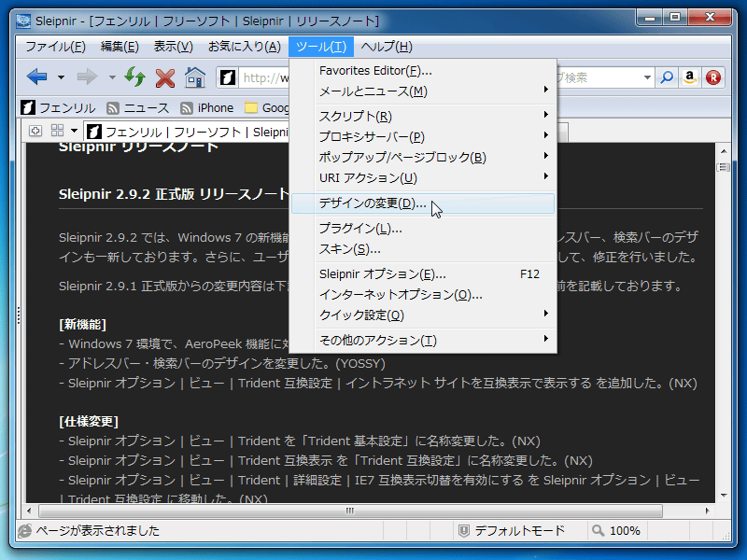Click the デフォルトモード security status
This screenshot has height=560, width=747.
point(519,530)
